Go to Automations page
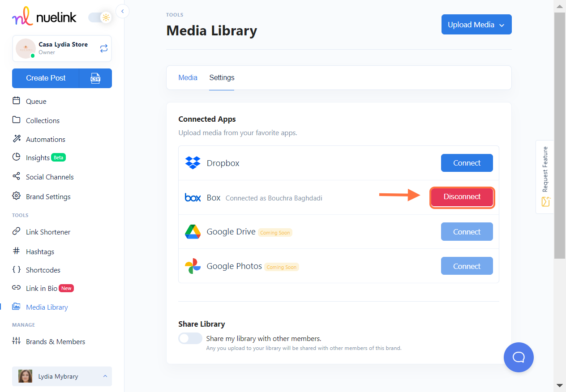 (x=46, y=140)
